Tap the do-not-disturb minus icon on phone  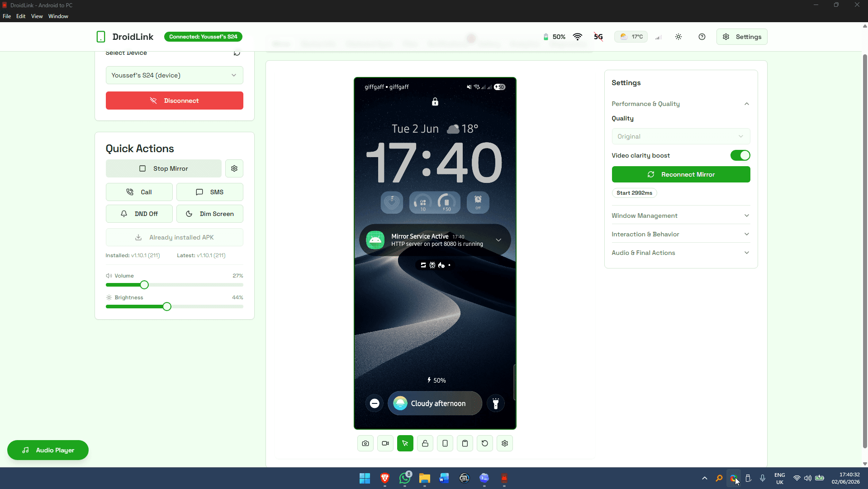tap(375, 403)
